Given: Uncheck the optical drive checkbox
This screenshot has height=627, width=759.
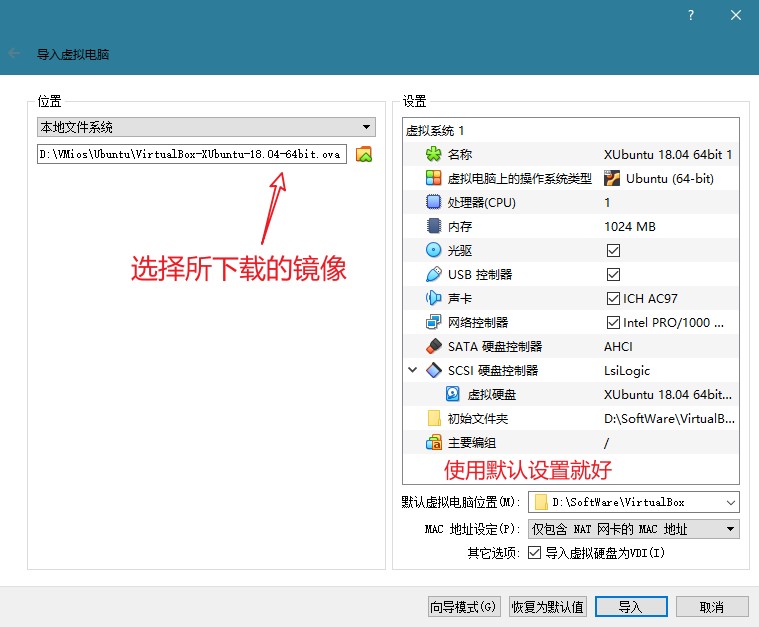Looking at the screenshot, I should click(x=613, y=251).
